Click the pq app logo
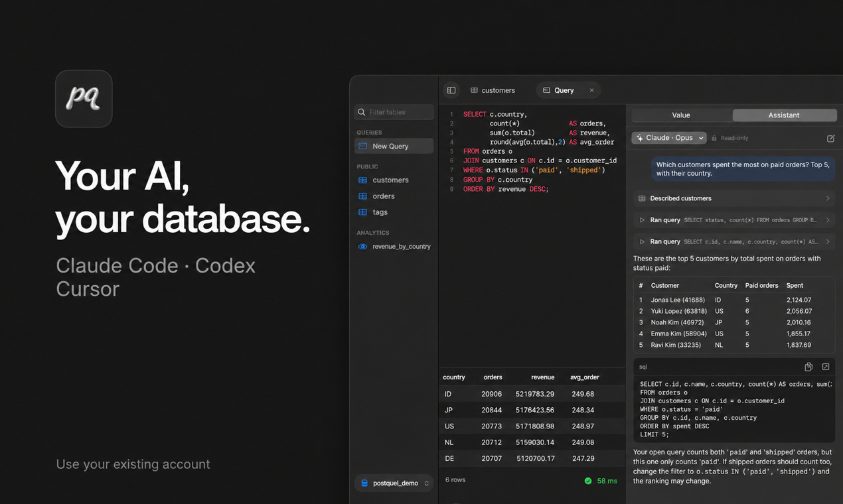 [x=84, y=99]
